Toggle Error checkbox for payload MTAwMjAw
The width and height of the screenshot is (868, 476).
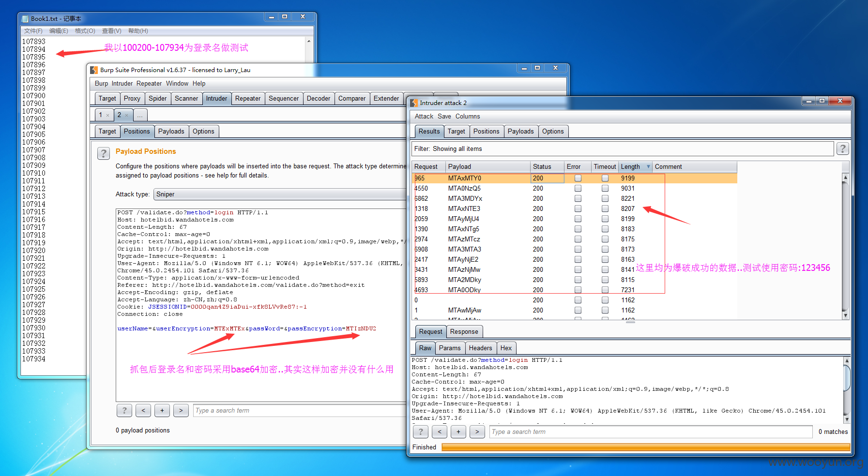(x=578, y=310)
